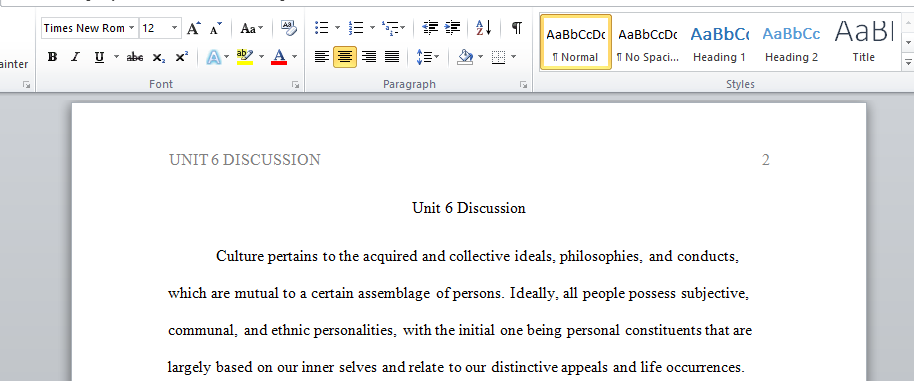This screenshot has height=381, width=914.
Task: Click the Numbering list icon
Action: 356,27
